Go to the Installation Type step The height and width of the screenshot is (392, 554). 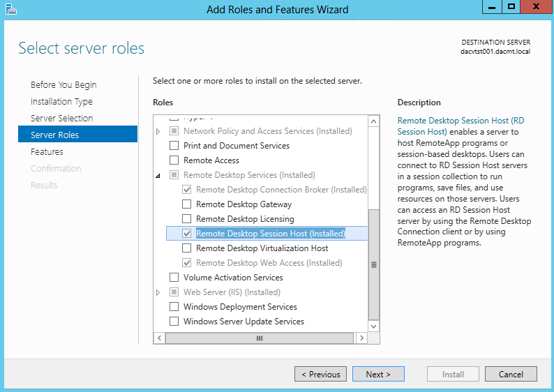pos(61,102)
